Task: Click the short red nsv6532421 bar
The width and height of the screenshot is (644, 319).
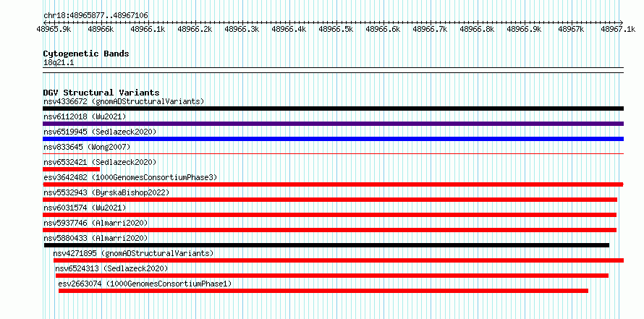Action: 72,169
